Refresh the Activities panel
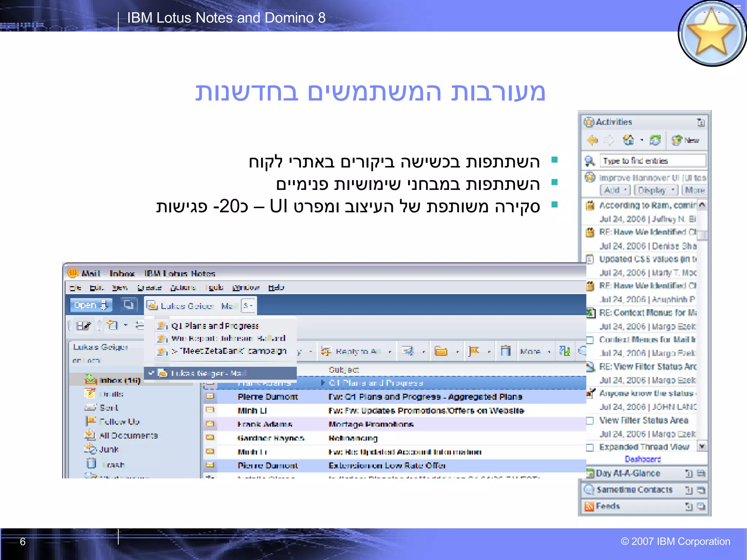747x560 pixels. point(655,140)
